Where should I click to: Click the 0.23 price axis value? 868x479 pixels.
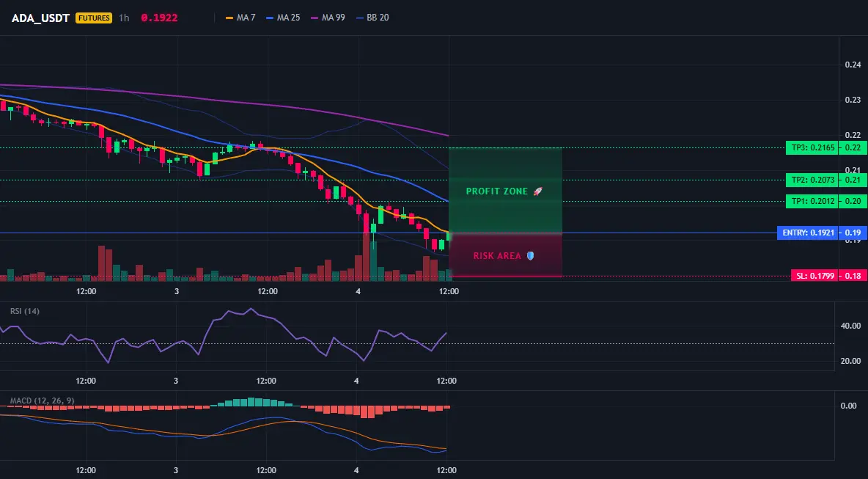[x=853, y=100]
